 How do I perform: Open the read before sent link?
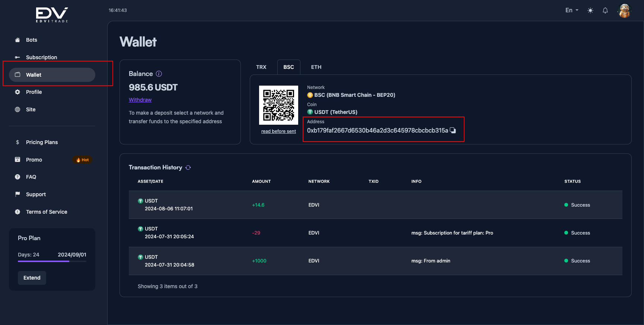pyautogui.click(x=278, y=131)
